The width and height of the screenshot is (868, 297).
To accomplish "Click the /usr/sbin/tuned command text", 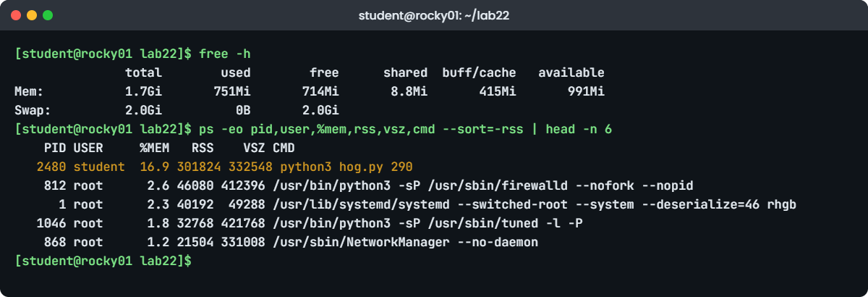I will [427, 224].
